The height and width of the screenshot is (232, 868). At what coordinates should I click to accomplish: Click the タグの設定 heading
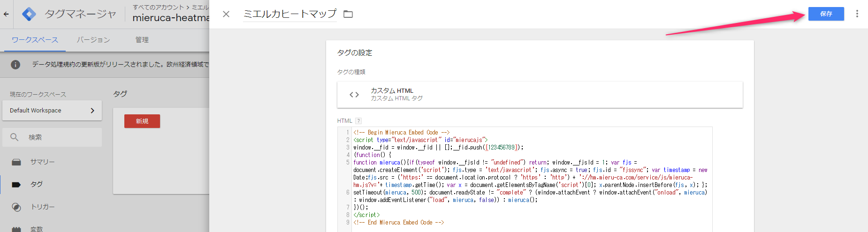[x=355, y=53]
